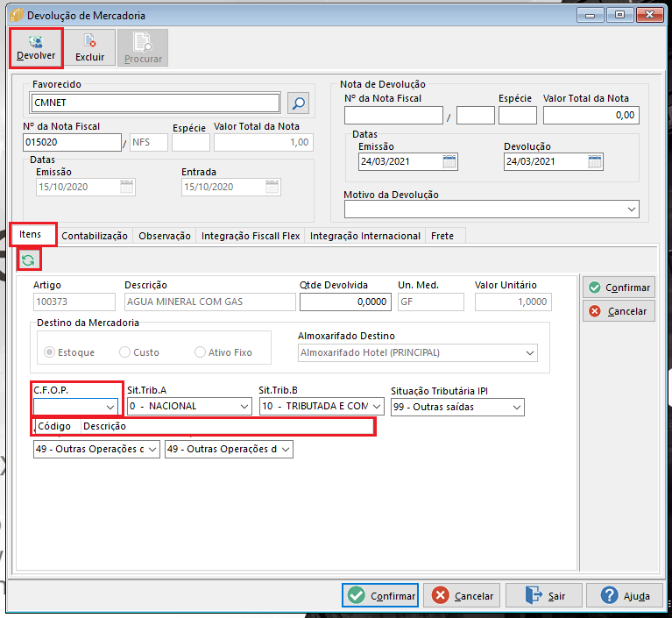Screen dimensions: 672x618
Task: Click the Descrição field AGUA MINERAL COM GAS
Action: pyautogui.click(x=210, y=302)
